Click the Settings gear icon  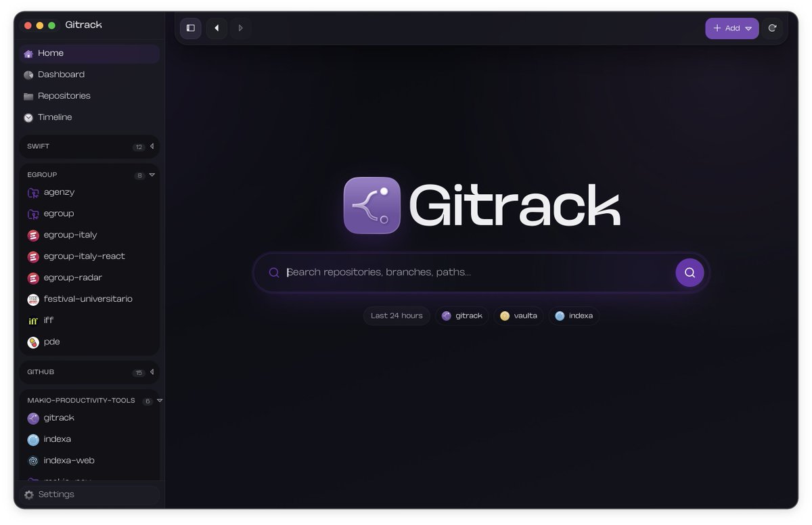pos(29,495)
